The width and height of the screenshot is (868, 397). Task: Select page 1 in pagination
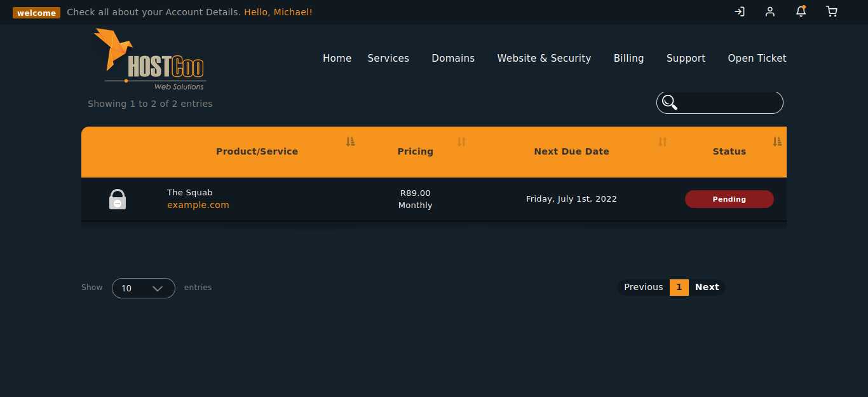point(679,287)
